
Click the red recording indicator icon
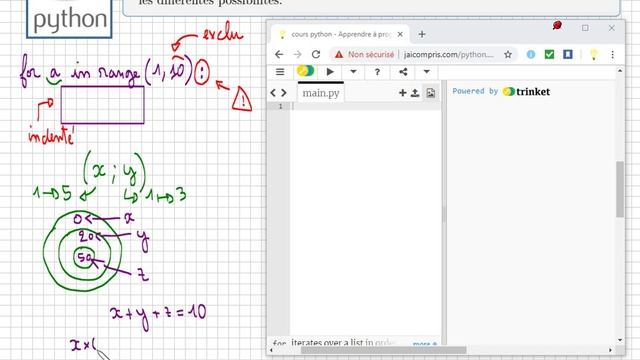coord(557,26)
